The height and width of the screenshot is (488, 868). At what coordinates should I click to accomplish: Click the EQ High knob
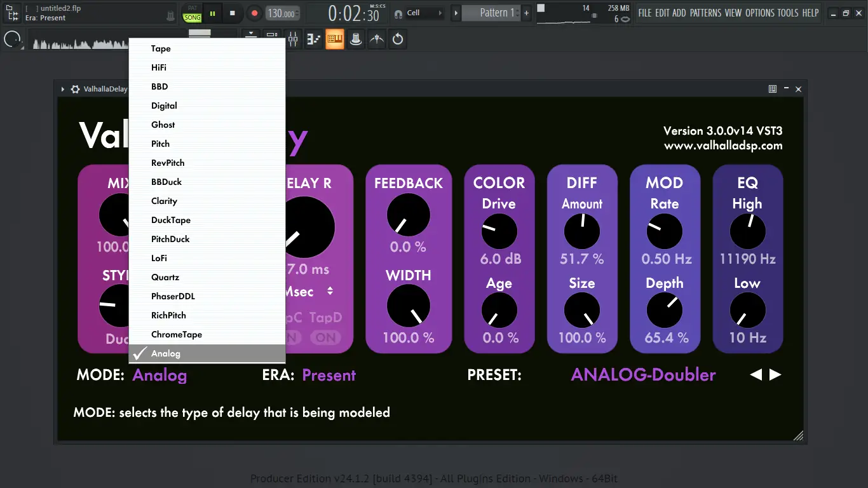[747, 231]
